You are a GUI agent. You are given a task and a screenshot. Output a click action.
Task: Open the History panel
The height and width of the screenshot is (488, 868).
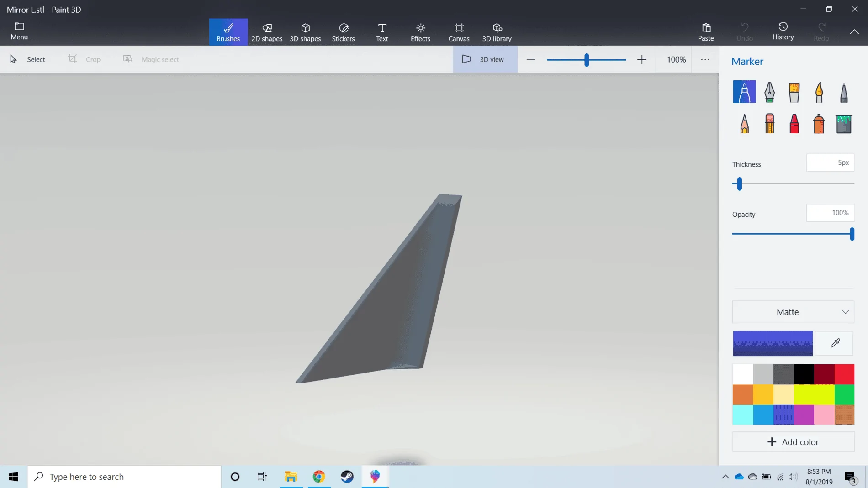(x=783, y=31)
